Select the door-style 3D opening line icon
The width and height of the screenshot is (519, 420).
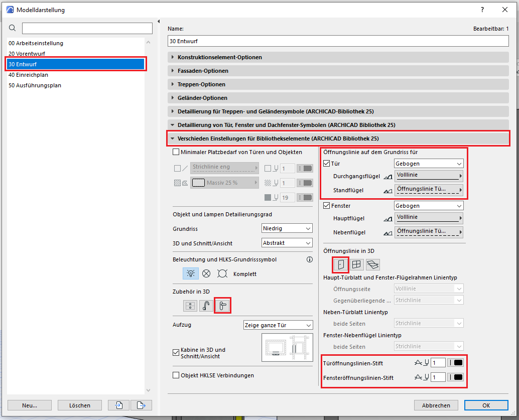pos(341,264)
